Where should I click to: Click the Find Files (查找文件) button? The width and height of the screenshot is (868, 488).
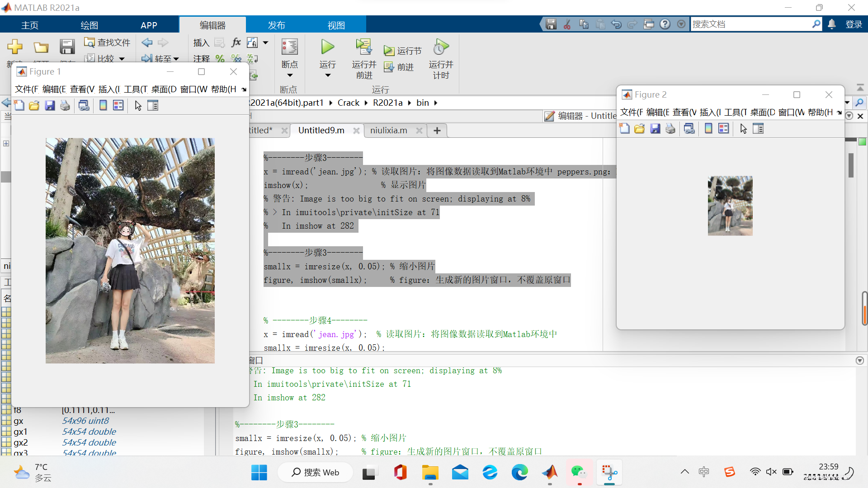point(108,42)
